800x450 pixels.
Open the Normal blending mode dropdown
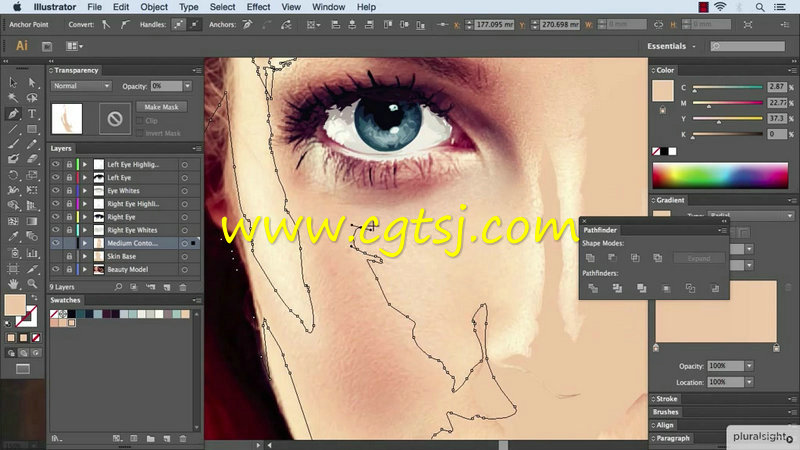[x=81, y=86]
